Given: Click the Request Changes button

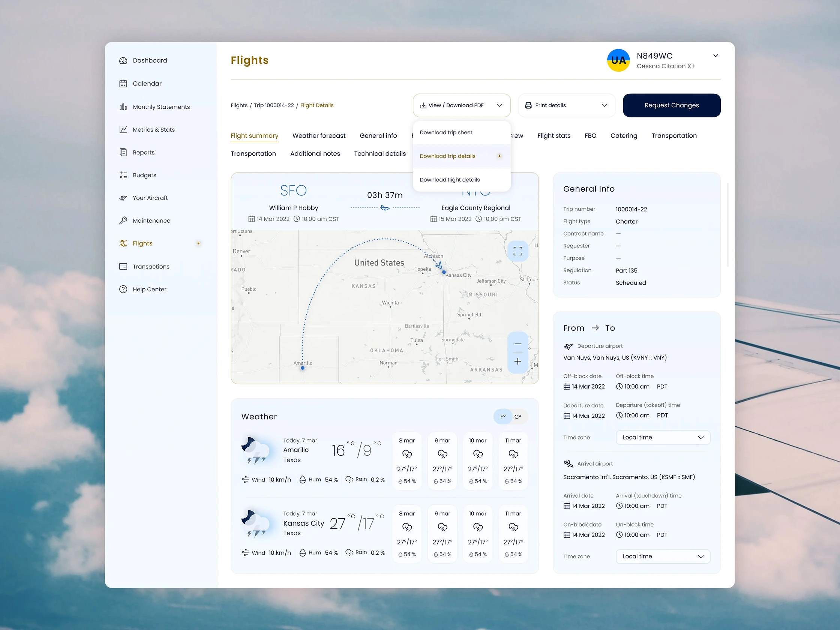Looking at the screenshot, I should [671, 106].
